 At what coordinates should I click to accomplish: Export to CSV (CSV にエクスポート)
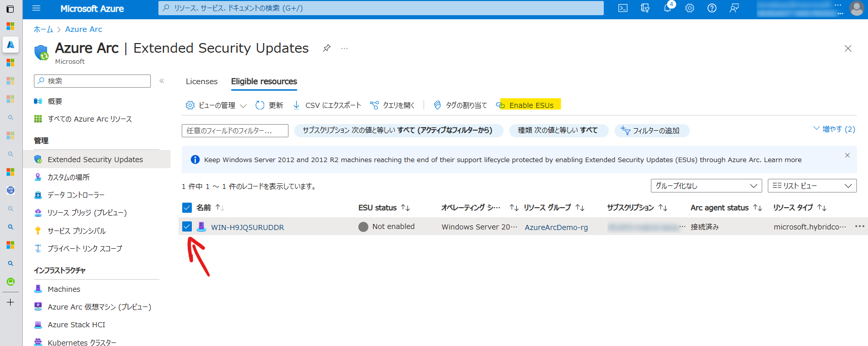point(327,105)
